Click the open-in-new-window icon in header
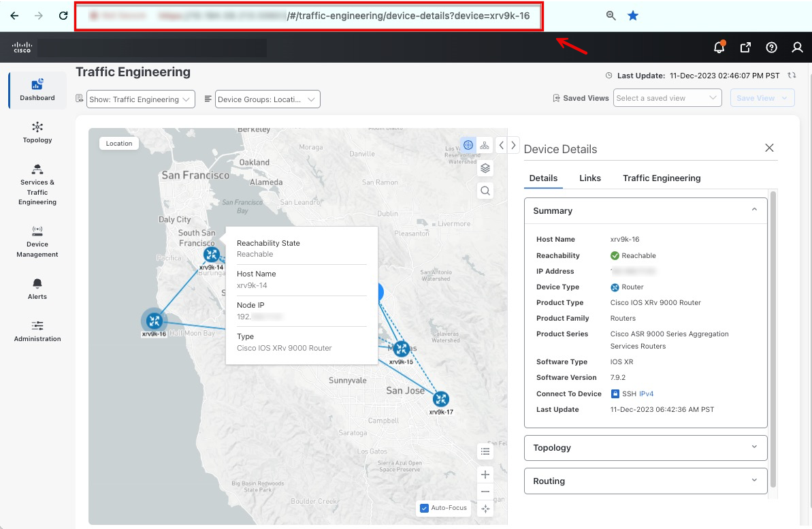This screenshot has width=812, height=529. 745,47
